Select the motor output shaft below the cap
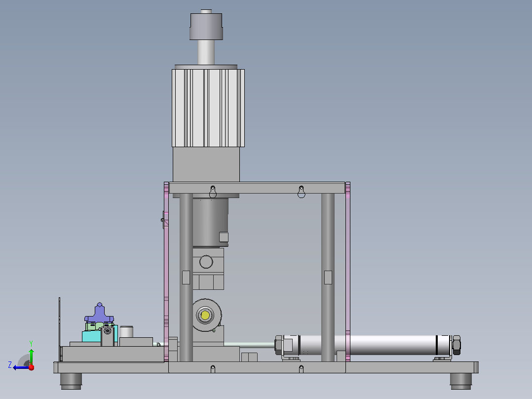 pyautogui.click(x=206, y=52)
